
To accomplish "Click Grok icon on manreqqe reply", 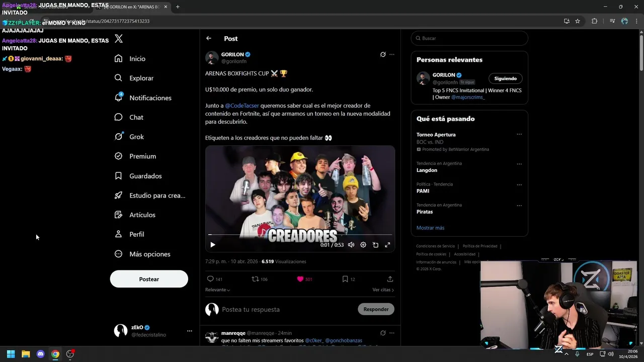I will (x=383, y=333).
